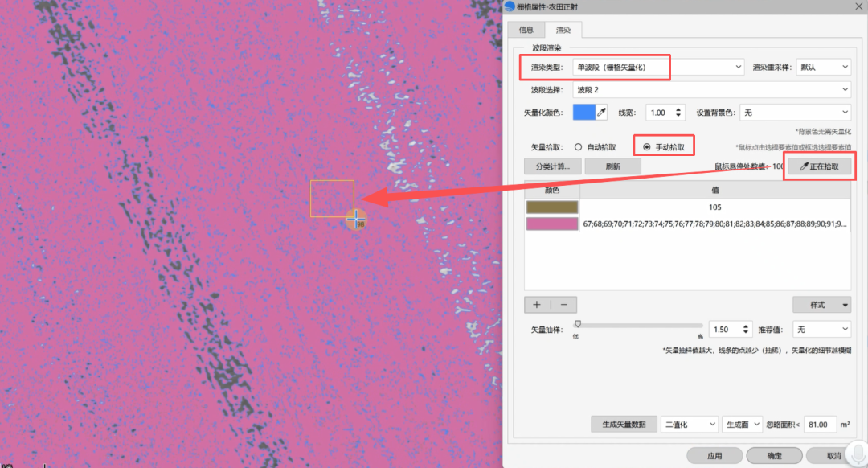This screenshot has width=868, height=468.
Task: Select the 渲染 tab
Action: (563, 30)
